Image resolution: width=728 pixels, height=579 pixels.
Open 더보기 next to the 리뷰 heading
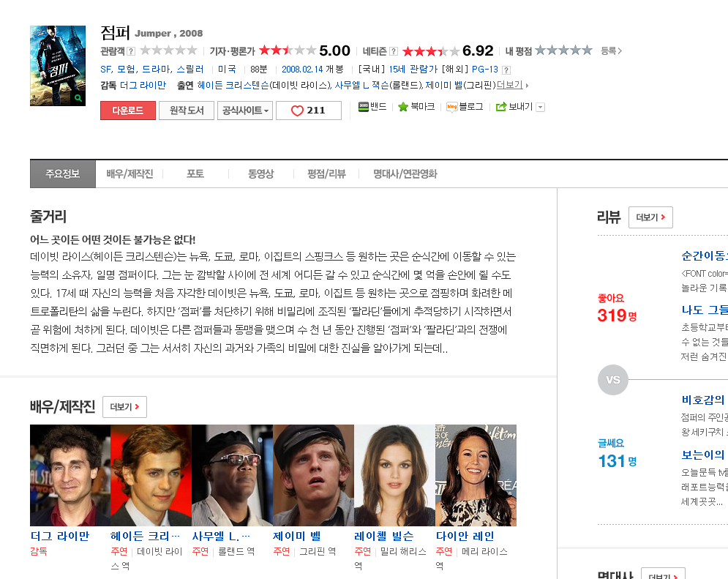[x=650, y=217]
